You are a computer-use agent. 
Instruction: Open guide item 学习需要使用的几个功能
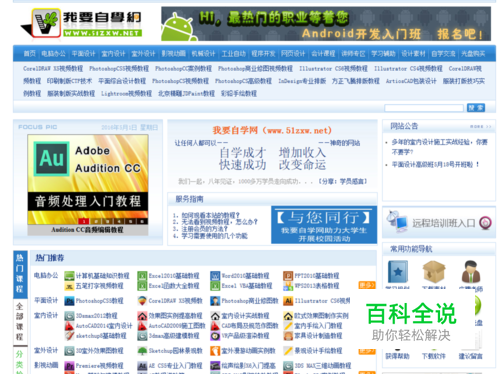tap(214, 236)
